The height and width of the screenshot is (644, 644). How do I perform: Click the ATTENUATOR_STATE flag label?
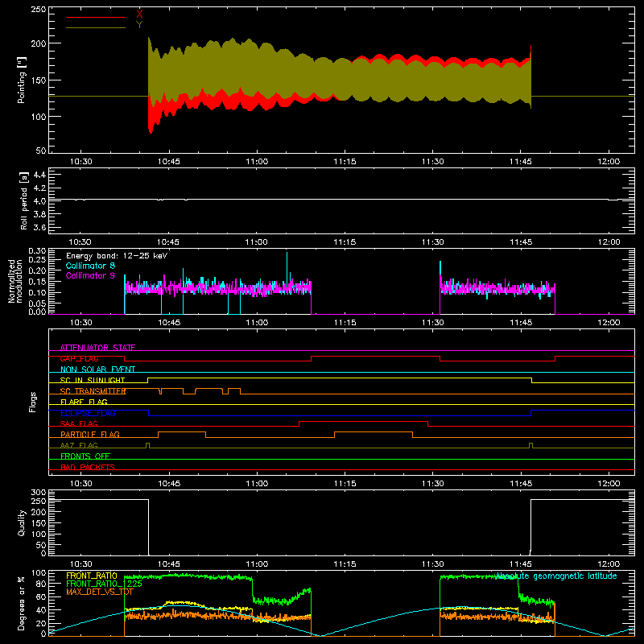[x=97, y=348]
